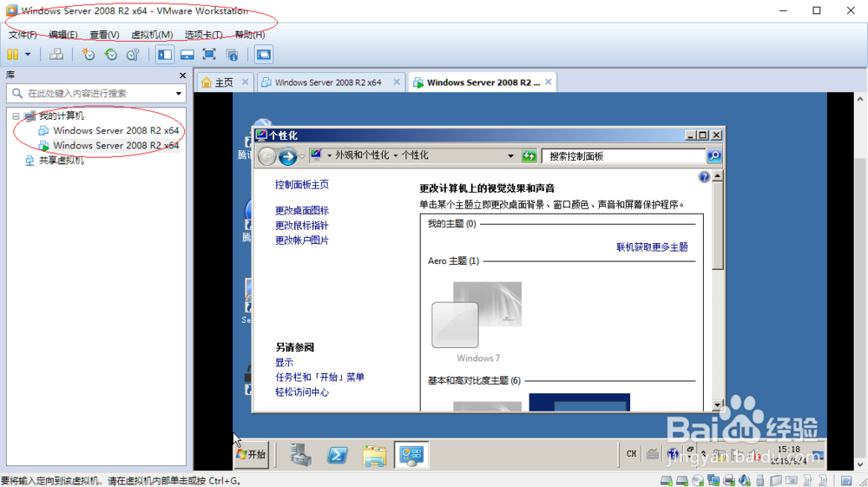The width and height of the screenshot is (868, 487).
Task: Close the inactive Windows Server 2008 R2 x64 tab
Action: (x=397, y=82)
